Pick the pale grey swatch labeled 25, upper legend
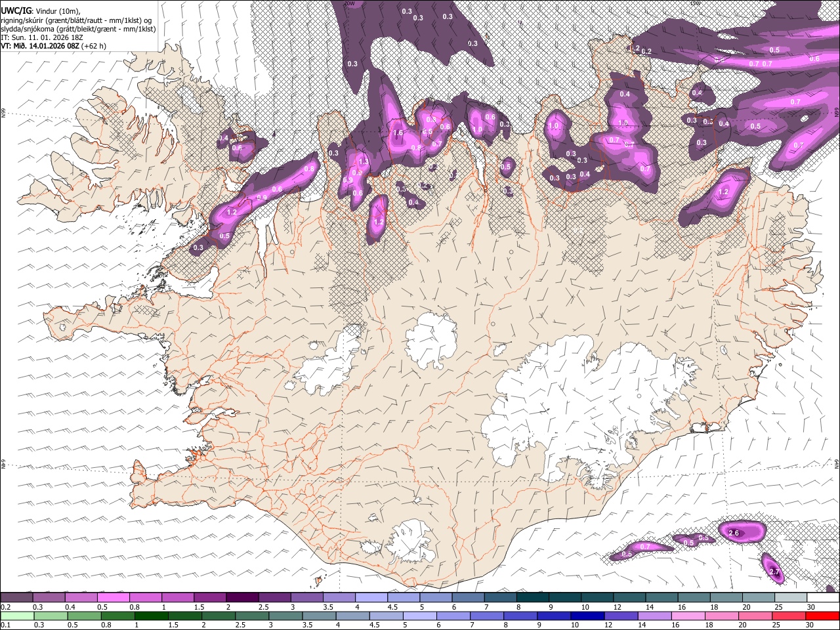This screenshot has height=630, width=840. 791,598
